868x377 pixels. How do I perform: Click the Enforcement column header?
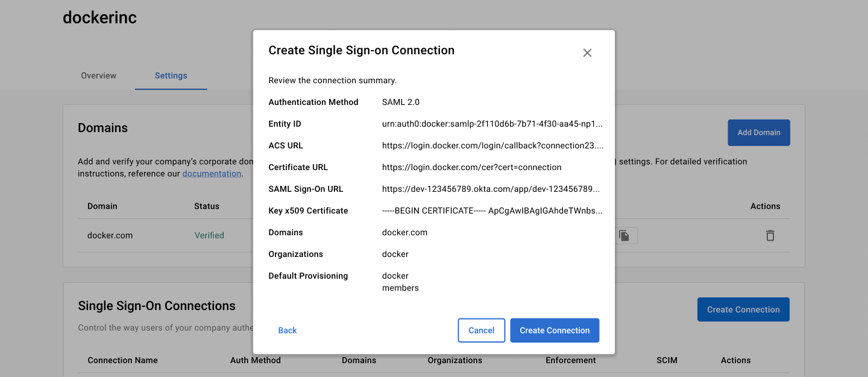(x=571, y=361)
